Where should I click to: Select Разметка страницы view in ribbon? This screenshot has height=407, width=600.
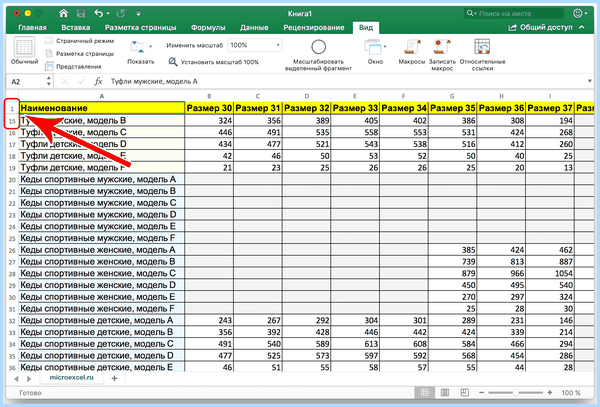[x=80, y=54]
